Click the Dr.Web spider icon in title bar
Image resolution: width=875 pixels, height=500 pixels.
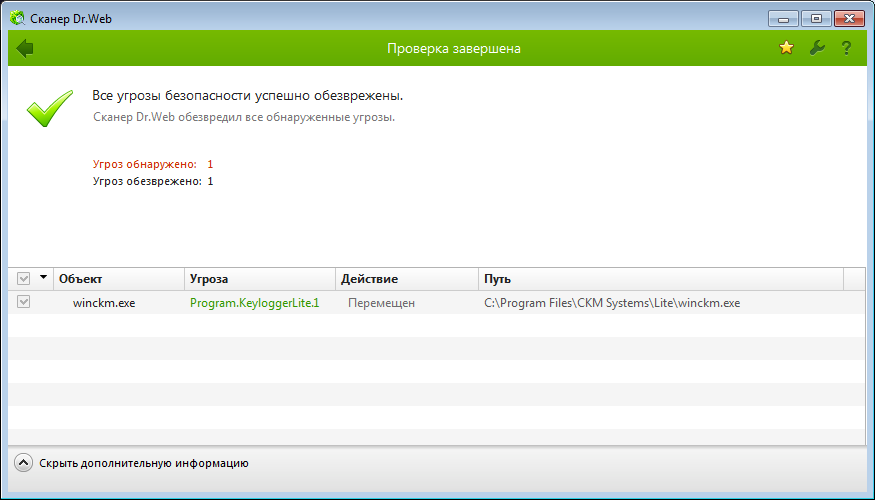click(x=17, y=17)
